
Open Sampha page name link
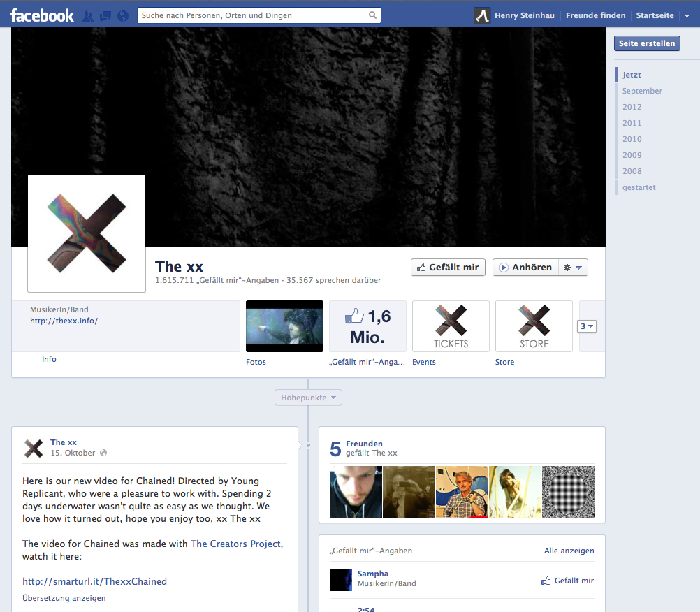(373, 574)
